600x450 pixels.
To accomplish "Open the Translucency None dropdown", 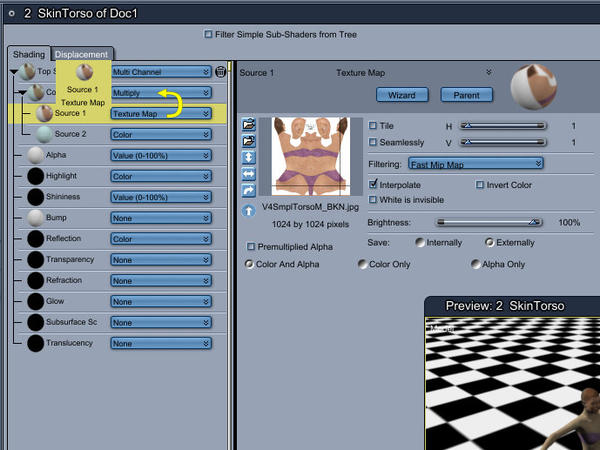I will tap(161, 343).
